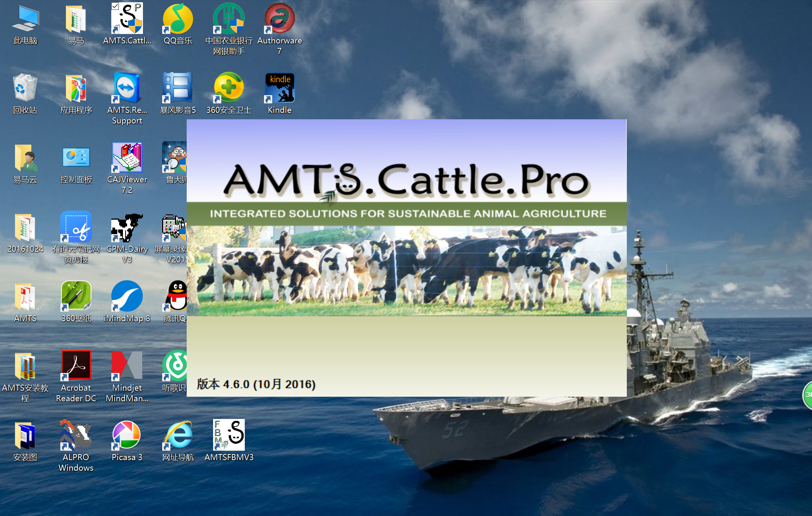
Task: Launch iMindMap 8 shortcut
Action: pyautogui.click(x=127, y=302)
